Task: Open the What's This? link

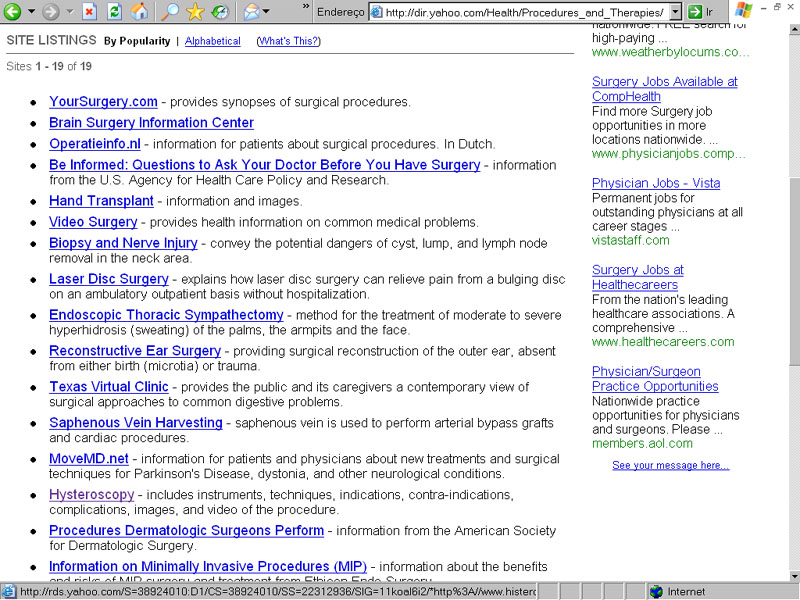Action: click(x=289, y=41)
